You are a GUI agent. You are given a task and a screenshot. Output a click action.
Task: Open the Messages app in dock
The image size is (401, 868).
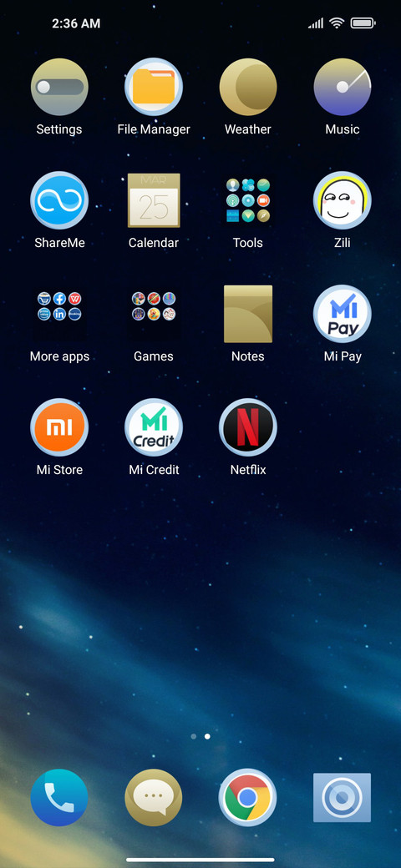point(154,798)
